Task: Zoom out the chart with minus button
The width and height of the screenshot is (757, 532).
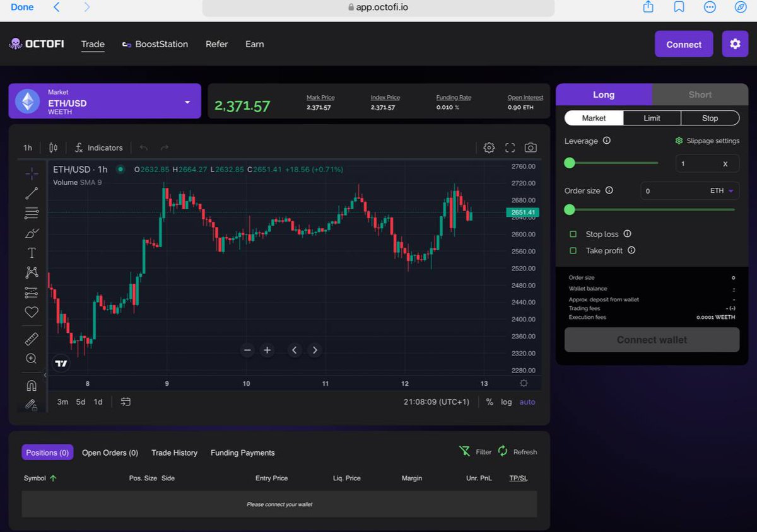Action: click(x=247, y=350)
